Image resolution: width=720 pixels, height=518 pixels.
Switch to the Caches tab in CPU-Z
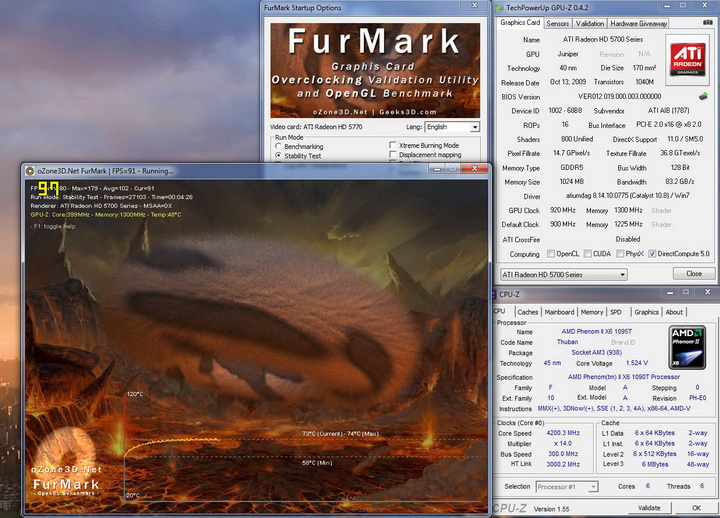(528, 312)
